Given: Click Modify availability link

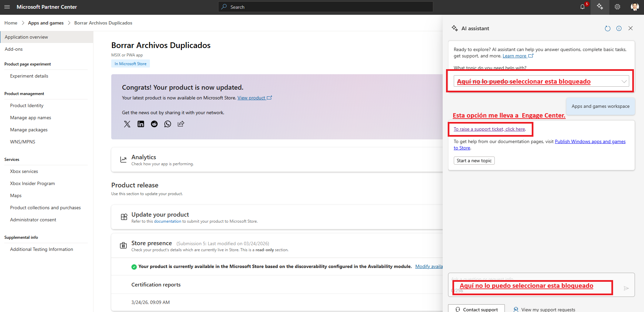Looking at the screenshot, I should pos(429,266).
